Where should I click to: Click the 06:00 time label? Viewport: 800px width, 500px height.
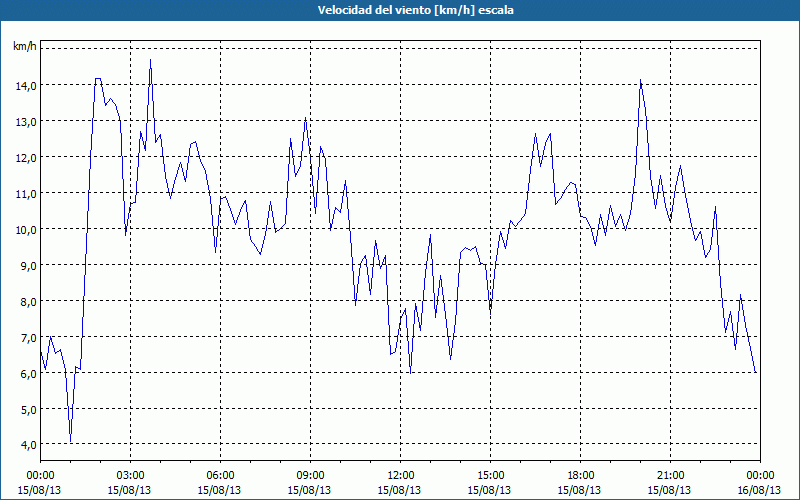pyautogui.click(x=220, y=476)
